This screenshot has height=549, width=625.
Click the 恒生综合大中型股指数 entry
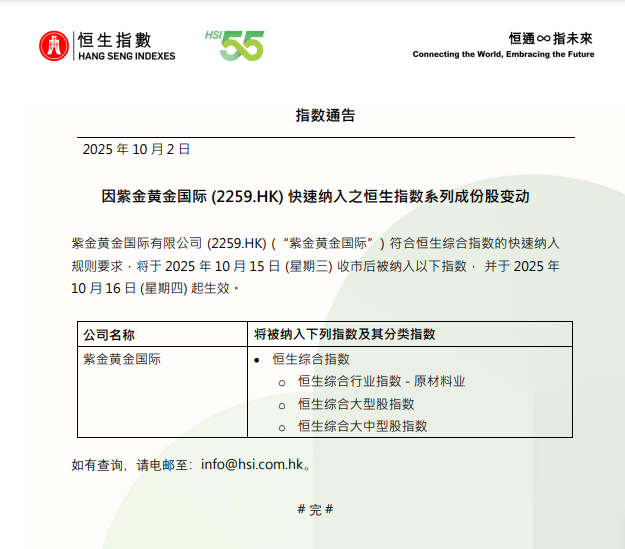tap(362, 426)
